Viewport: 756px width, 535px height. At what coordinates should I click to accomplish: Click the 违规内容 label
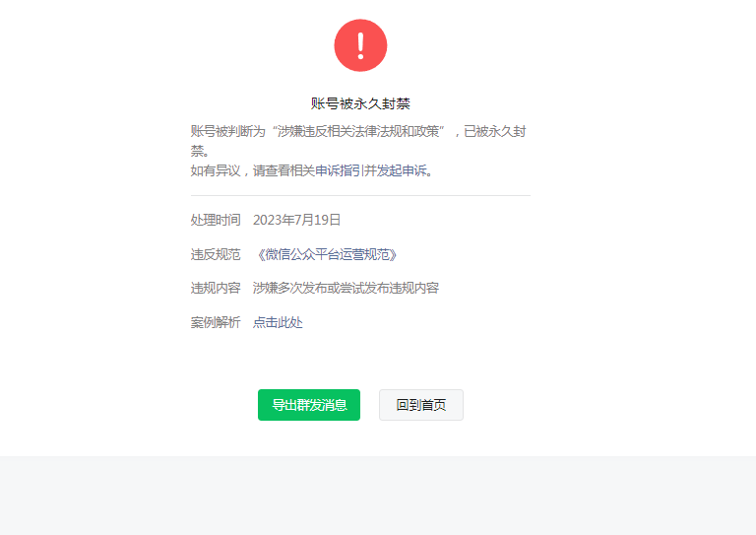tap(216, 288)
